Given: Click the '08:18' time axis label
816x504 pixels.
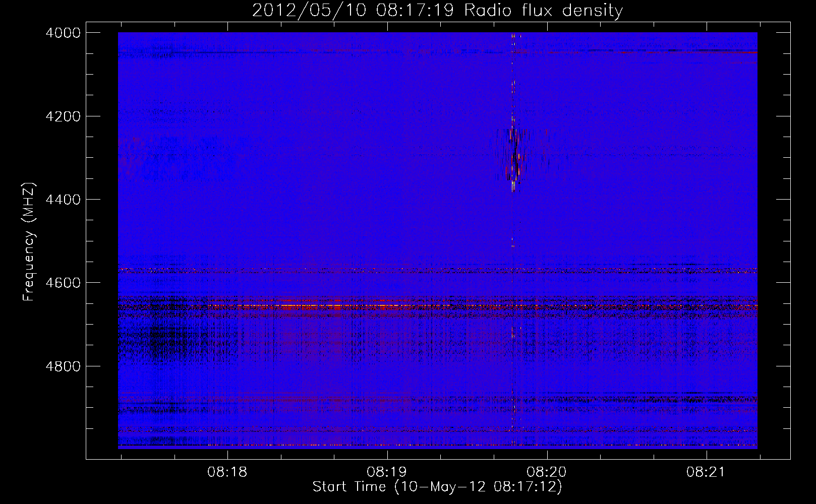Looking at the screenshot, I should (227, 472).
